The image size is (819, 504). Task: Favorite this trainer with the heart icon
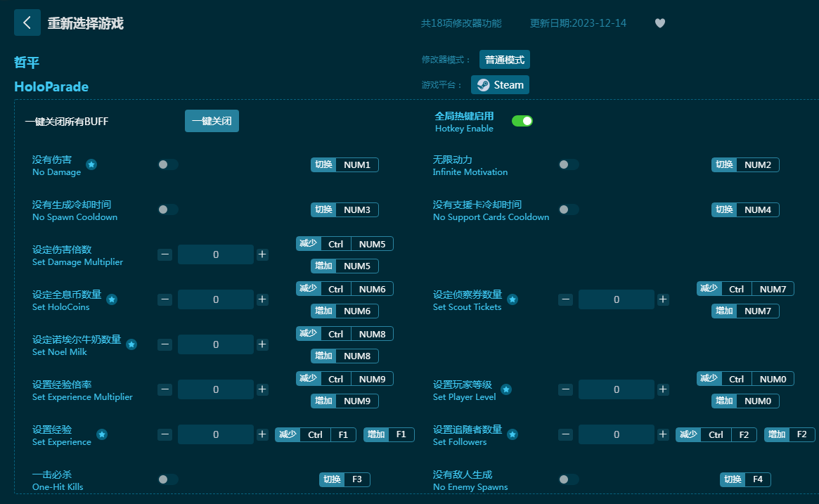tap(659, 23)
